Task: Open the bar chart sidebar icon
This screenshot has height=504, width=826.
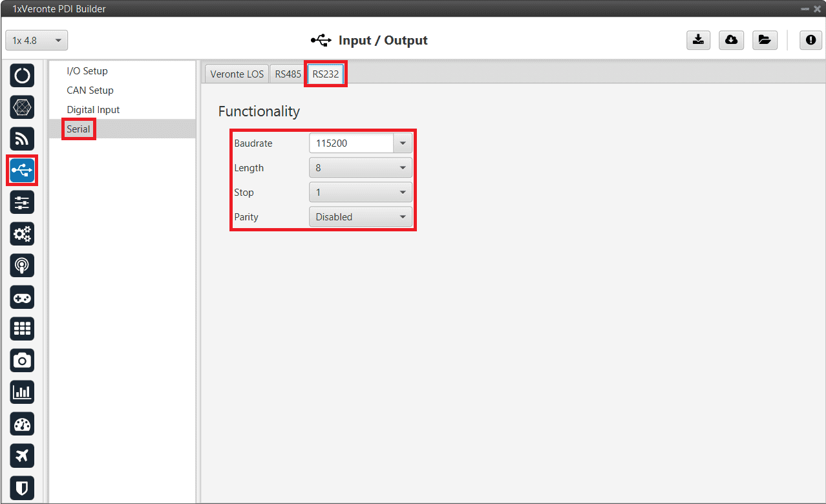Action: tap(22, 392)
